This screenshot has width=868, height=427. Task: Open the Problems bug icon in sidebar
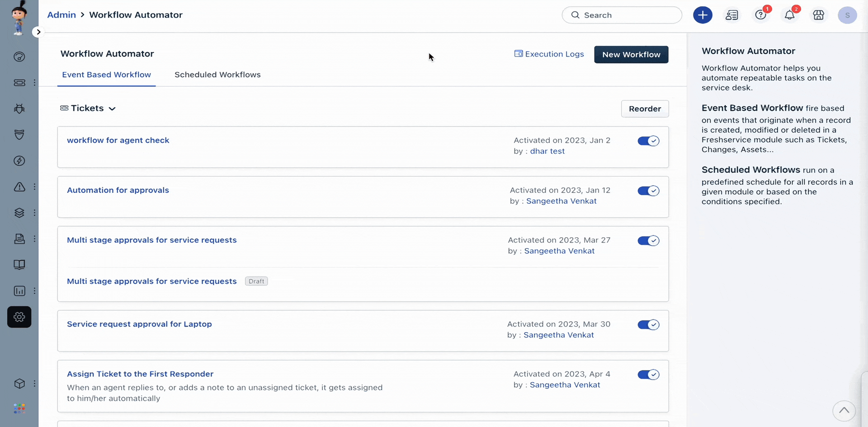19,108
